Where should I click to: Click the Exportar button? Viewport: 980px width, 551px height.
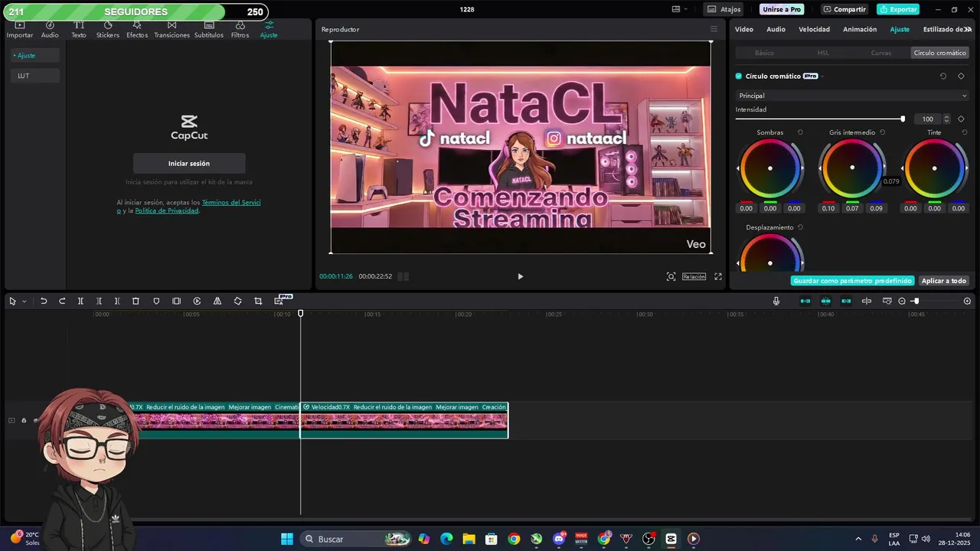pyautogui.click(x=898, y=9)
